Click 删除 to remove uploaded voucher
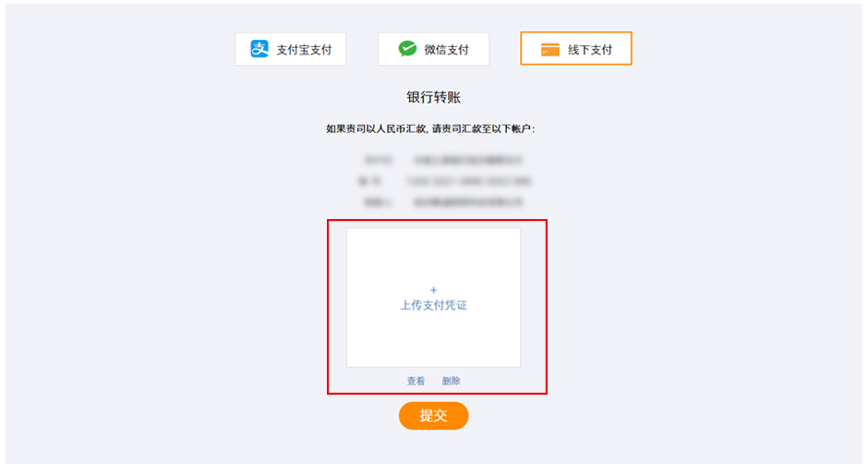Viewport: 868px width, 464px height. point(452,381)
